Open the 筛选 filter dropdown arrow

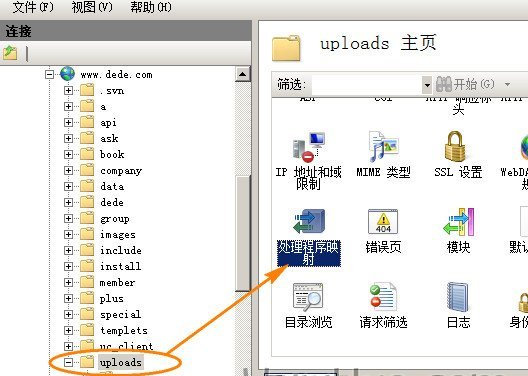[427, 85]
